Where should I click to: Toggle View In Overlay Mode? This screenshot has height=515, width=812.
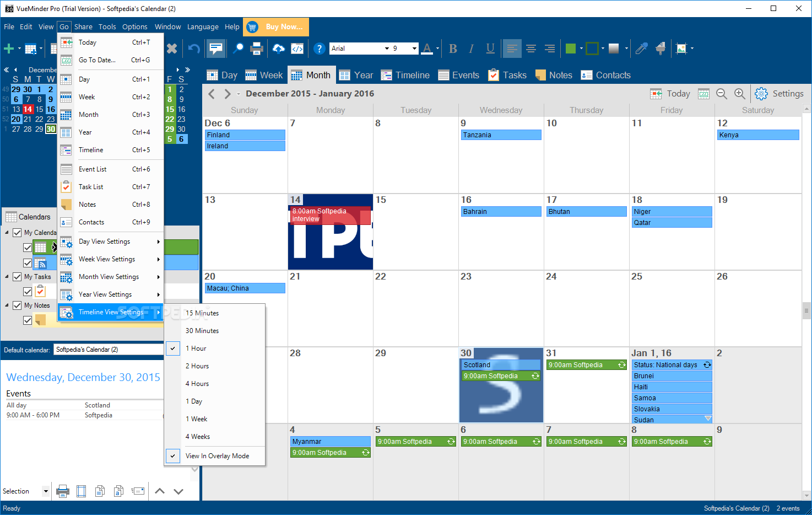(x=215, y=456)
